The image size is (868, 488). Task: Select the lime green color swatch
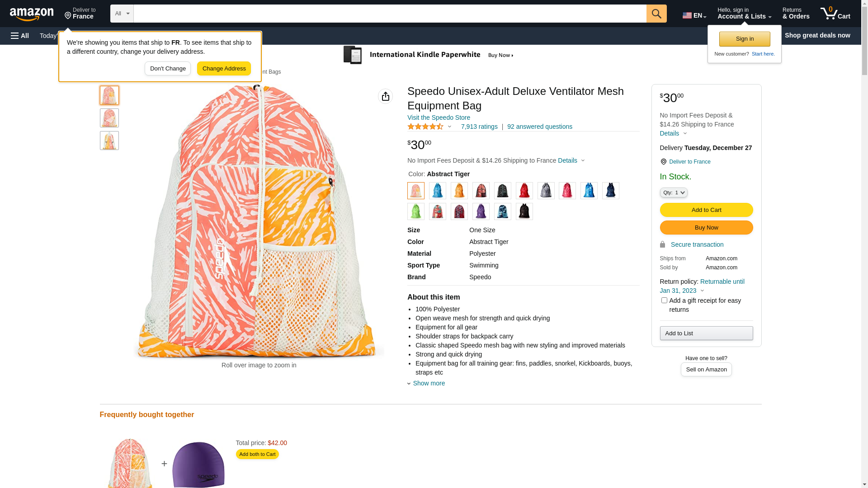(416, 211)
